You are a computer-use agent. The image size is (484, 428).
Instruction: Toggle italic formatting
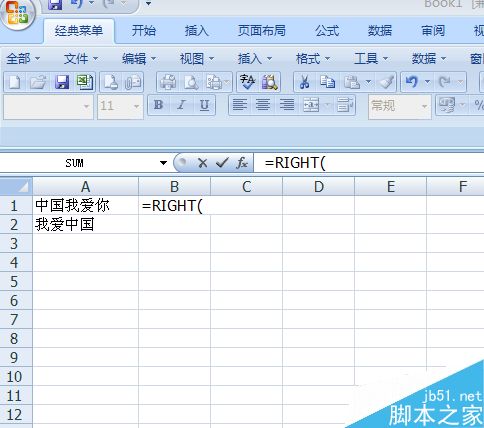coord(181,105)
